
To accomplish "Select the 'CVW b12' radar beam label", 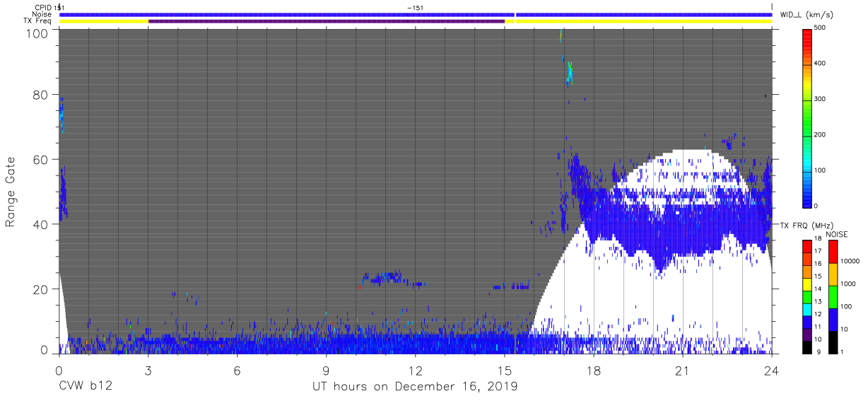I will tap(85, 386).
